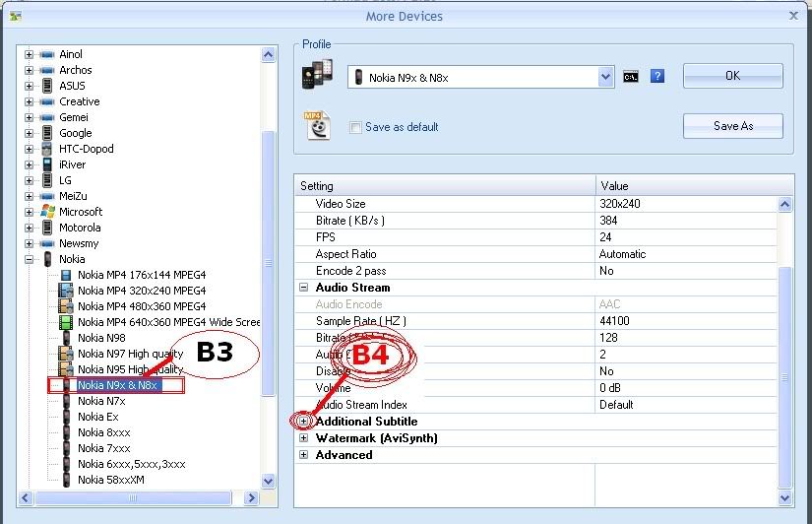Click the iRiver device icon
Viewport: 812px width, 524px height.
coord(47,164)
